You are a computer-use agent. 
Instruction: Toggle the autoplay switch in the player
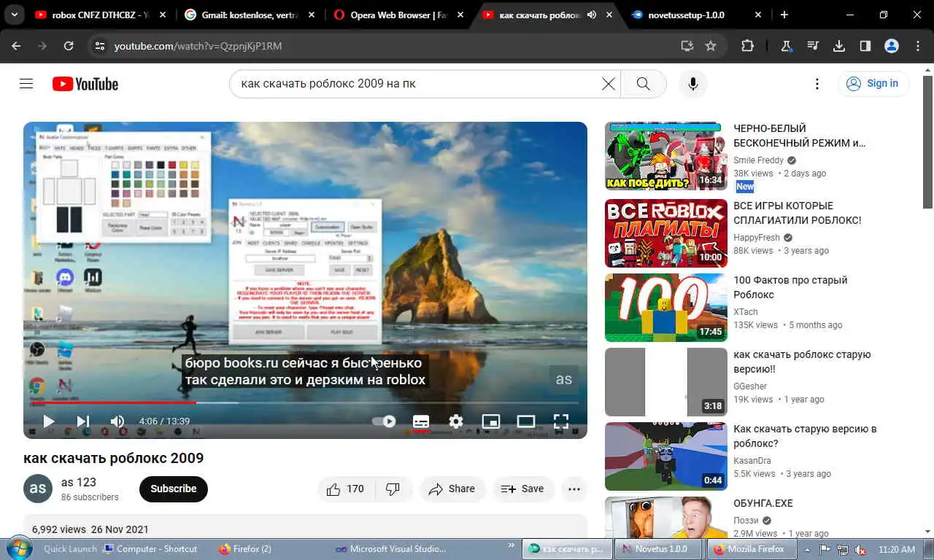(x=384, y=421)
